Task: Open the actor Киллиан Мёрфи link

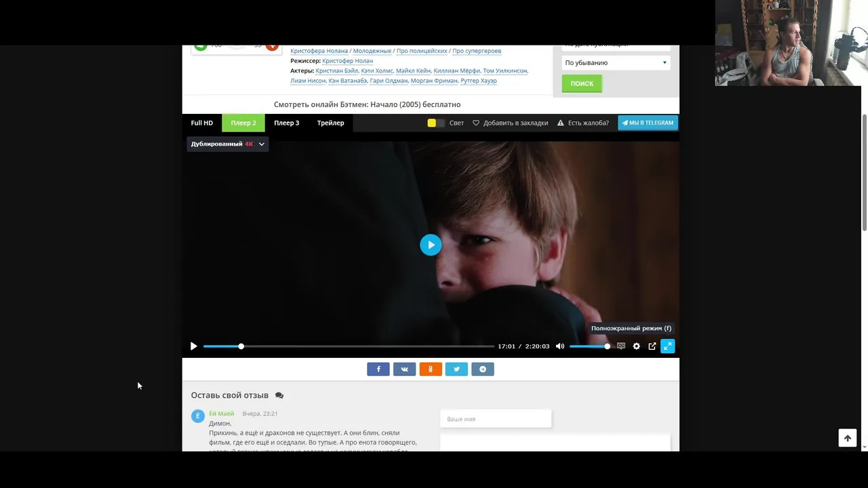Action: (x=457, y=70)
